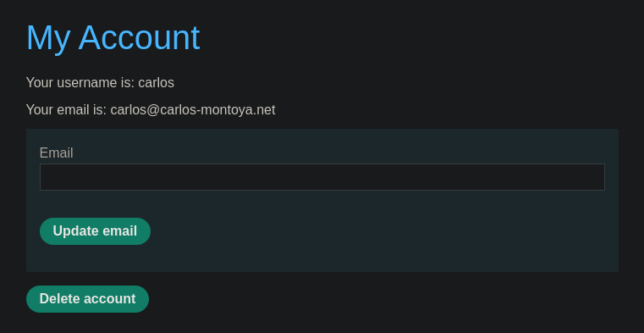The height and width of the screenshot is (333, 644).
Task: Select the 'Your username is: carlos' line
Action: [x=100, y=83]
